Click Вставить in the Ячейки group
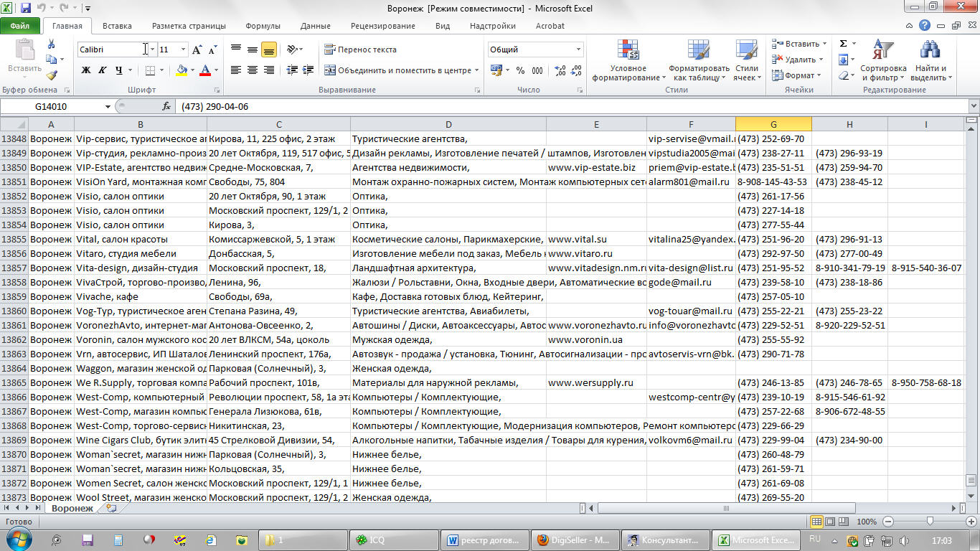This screenshot has height=551, width=980. pyautogui.click(x=798, y=44)
